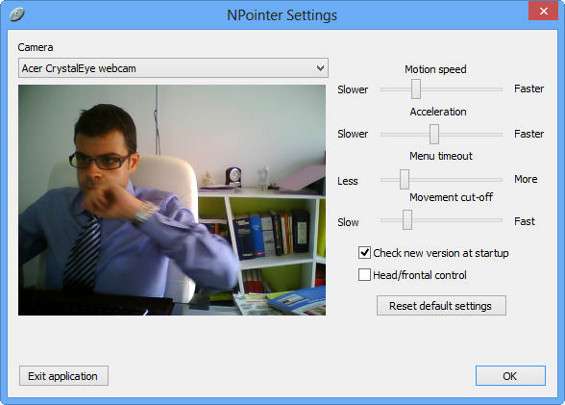Screen dimensions: 565x405
Task: Click the NPointer Settings title bar
Action: coord(282,15)
